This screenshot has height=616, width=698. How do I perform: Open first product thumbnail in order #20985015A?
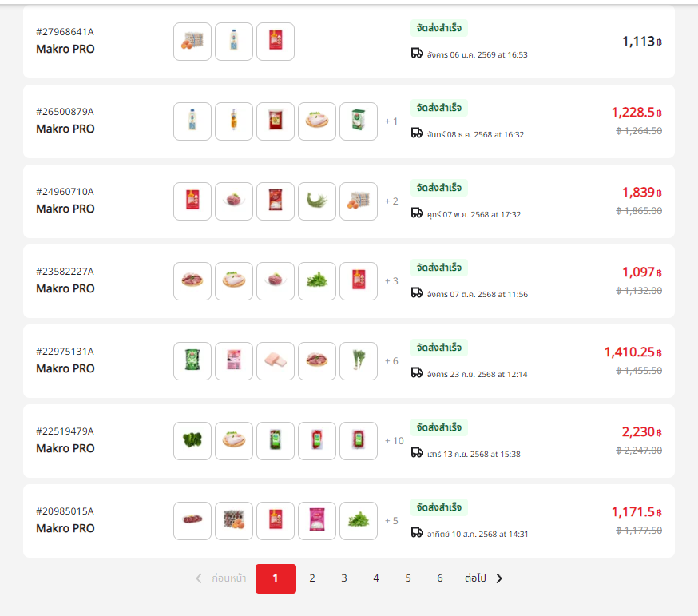click(192, 521)
